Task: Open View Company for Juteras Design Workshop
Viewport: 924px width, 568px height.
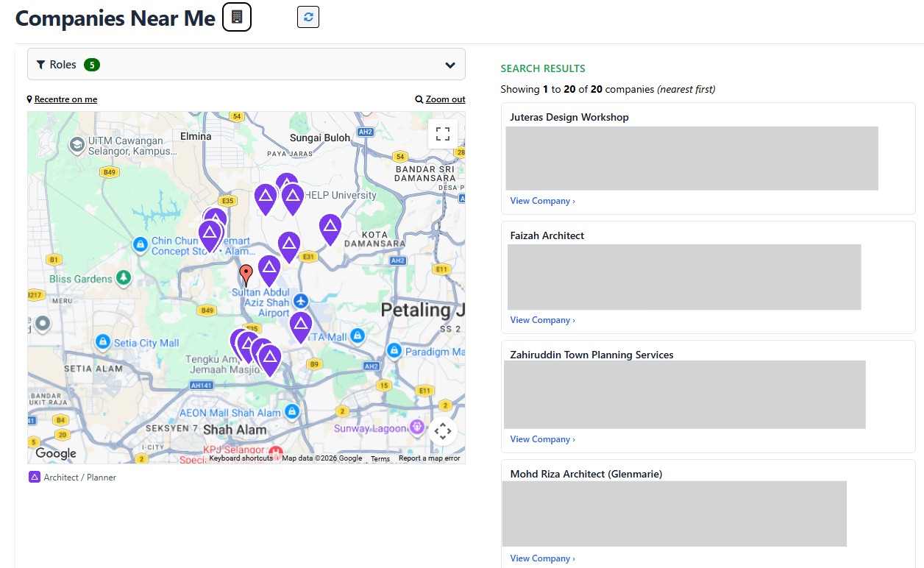Action: [543, 201]
